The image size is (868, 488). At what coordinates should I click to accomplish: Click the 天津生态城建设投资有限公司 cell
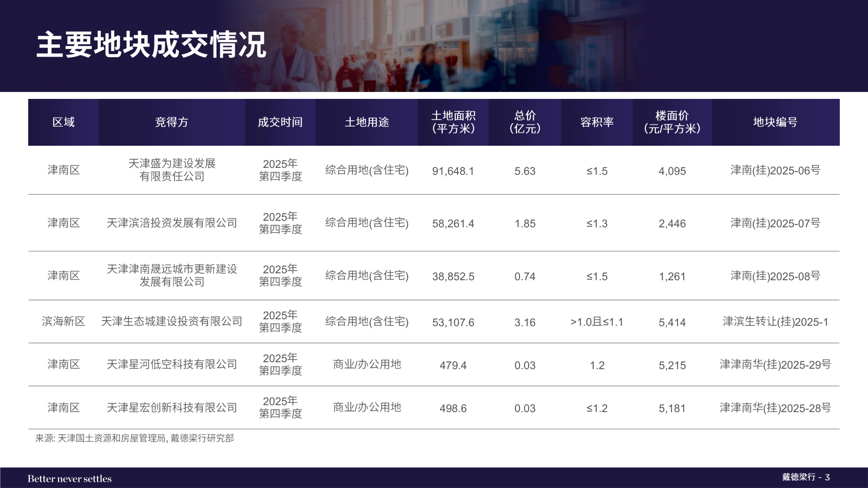tap(172, 321)
